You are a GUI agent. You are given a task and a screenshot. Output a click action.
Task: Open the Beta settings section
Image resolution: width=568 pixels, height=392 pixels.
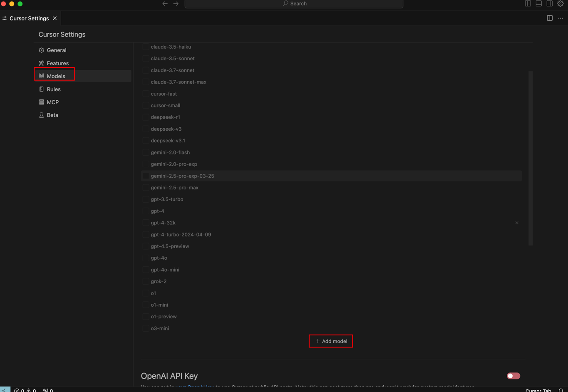[x=82, y=115]
